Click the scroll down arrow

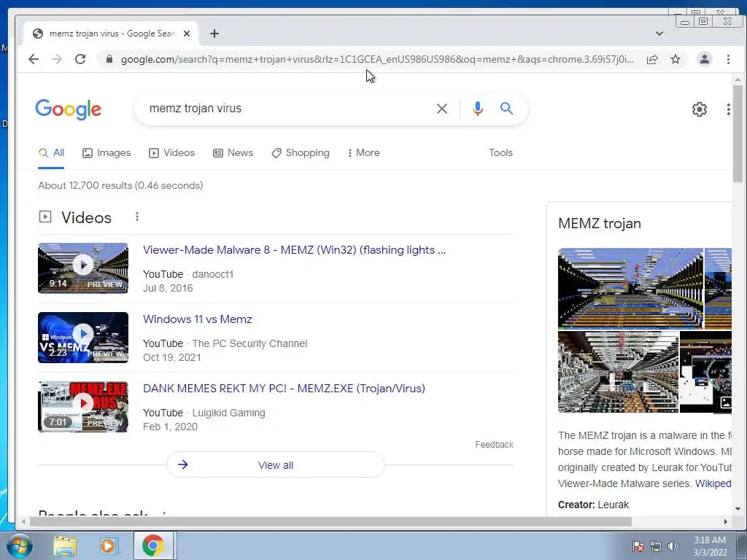(738, 509)
